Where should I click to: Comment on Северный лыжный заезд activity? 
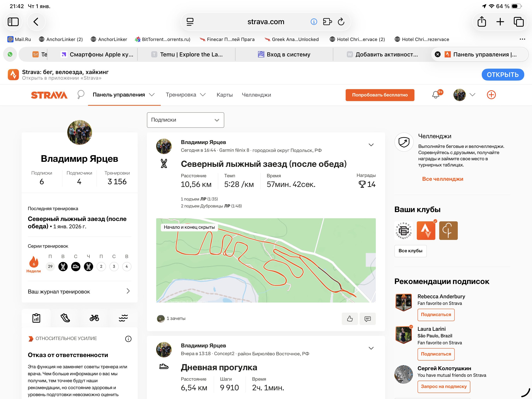click(367, 319)
